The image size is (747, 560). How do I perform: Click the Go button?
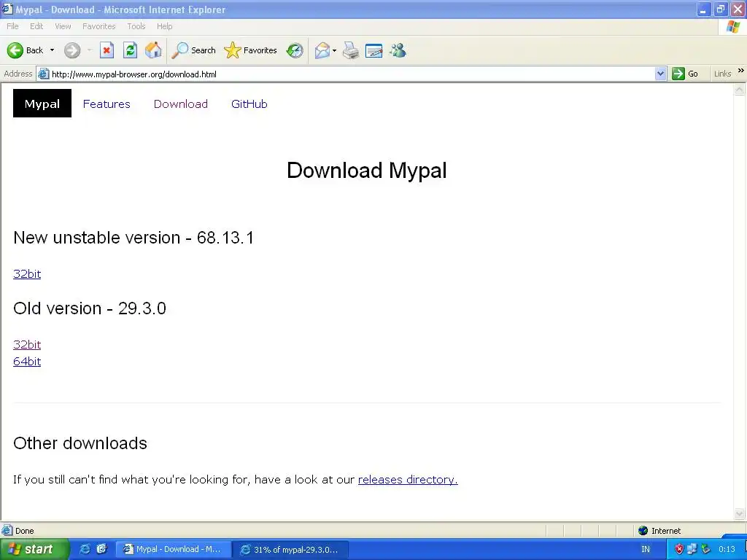click(x=685, y=74)
